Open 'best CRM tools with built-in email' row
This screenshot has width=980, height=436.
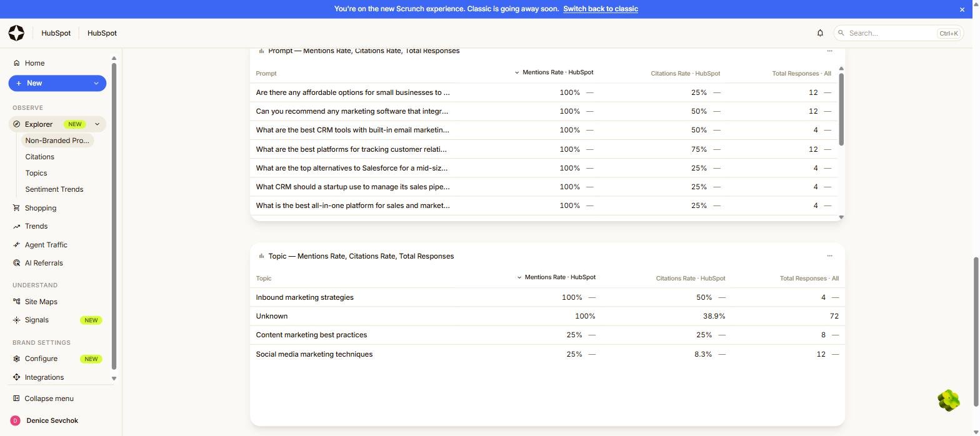coord(544,130)
